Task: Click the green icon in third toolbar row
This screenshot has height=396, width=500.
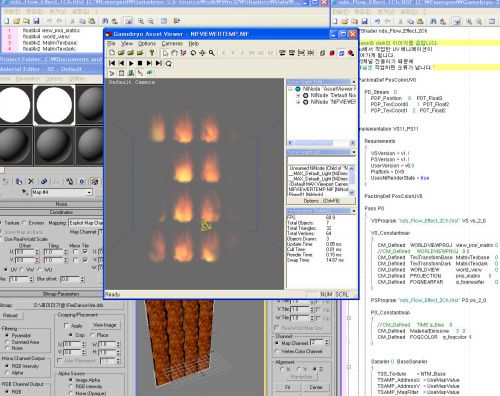Action: 150,72
